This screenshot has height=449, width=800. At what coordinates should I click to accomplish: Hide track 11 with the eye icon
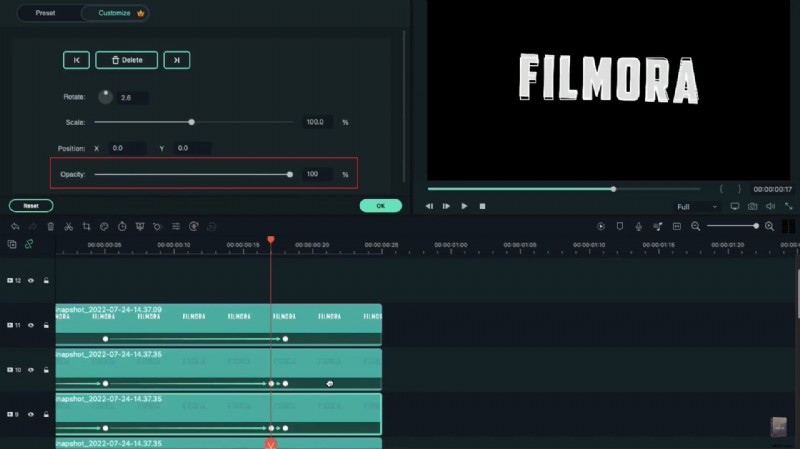tap(31, 325)
